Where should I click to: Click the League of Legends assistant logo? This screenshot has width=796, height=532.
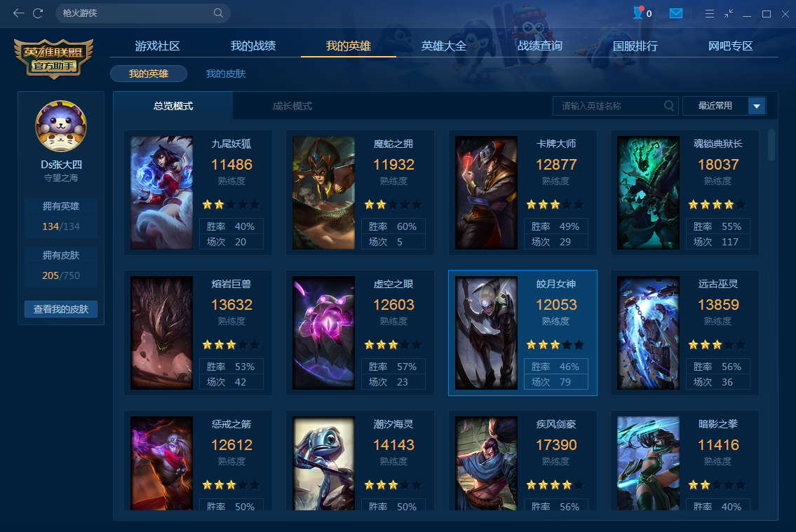[54, 58]
